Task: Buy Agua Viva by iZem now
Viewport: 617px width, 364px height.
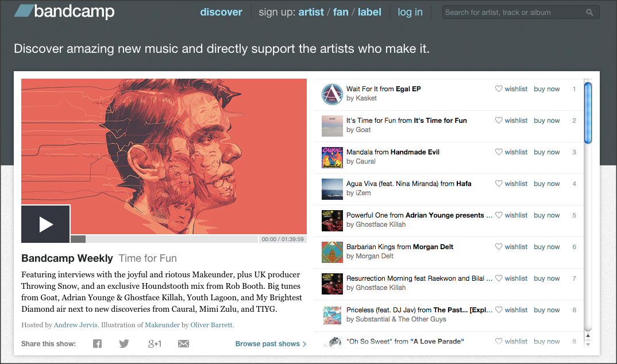Action: (546, 184)
